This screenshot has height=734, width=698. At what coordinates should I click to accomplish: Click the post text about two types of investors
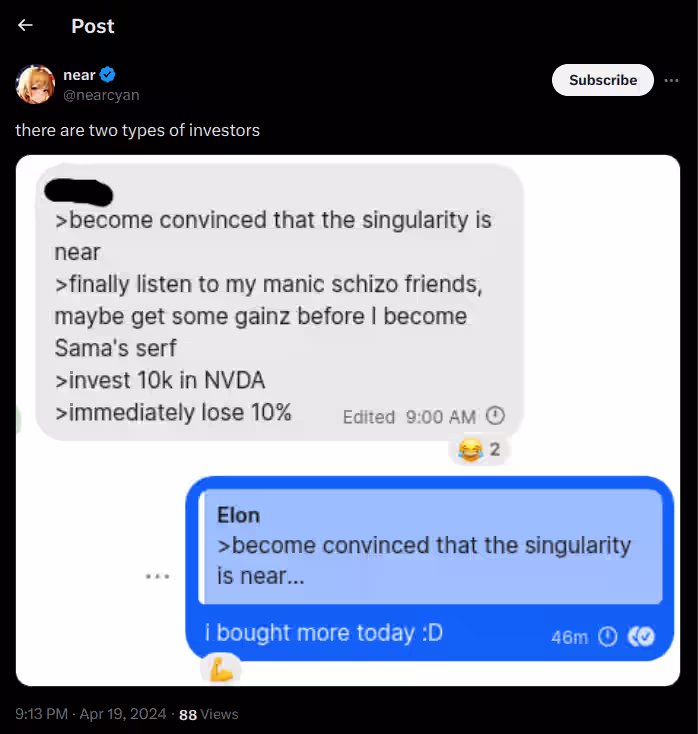[x=138, y=130]
